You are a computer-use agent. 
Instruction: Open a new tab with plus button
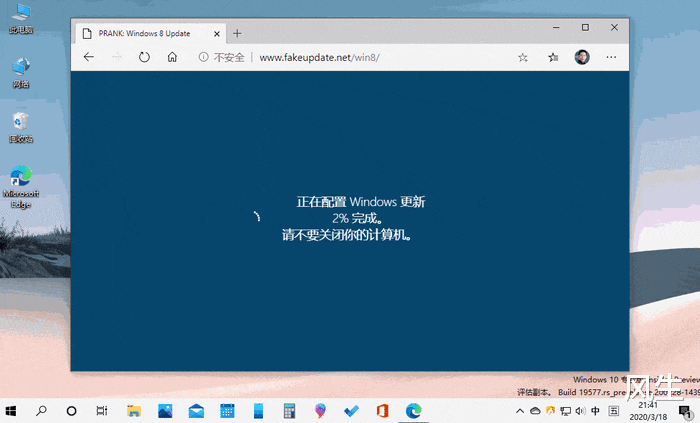[237, 33]
